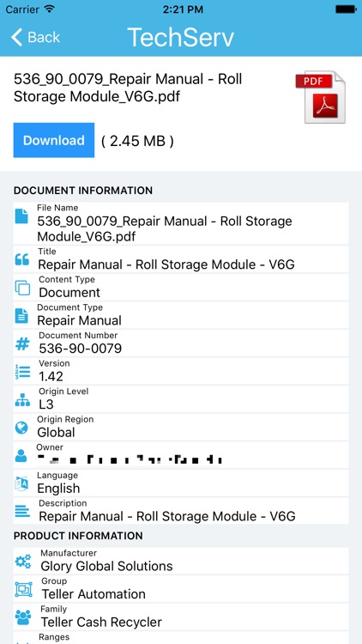Tap the Download button
The height and width of the screenshot is (644, 362).
[54, 140]
